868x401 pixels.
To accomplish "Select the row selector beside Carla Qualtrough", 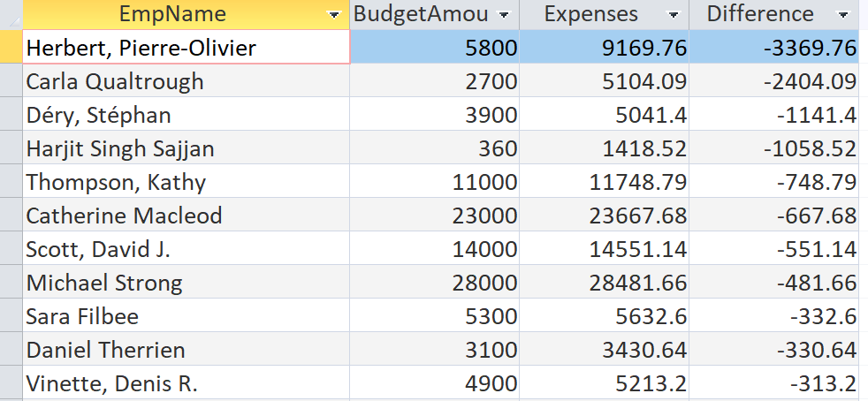I will click(x=11, y=80).
